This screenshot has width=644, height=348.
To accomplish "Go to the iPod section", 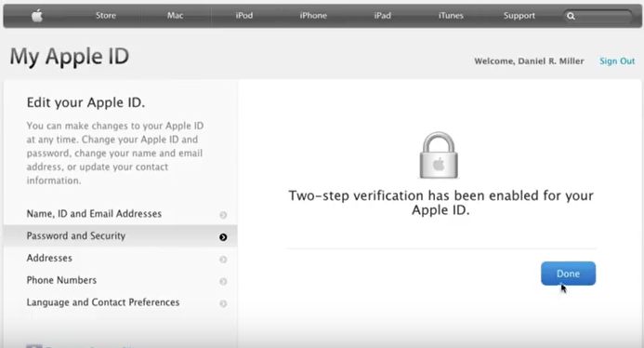I will click(x=244, y=16).
